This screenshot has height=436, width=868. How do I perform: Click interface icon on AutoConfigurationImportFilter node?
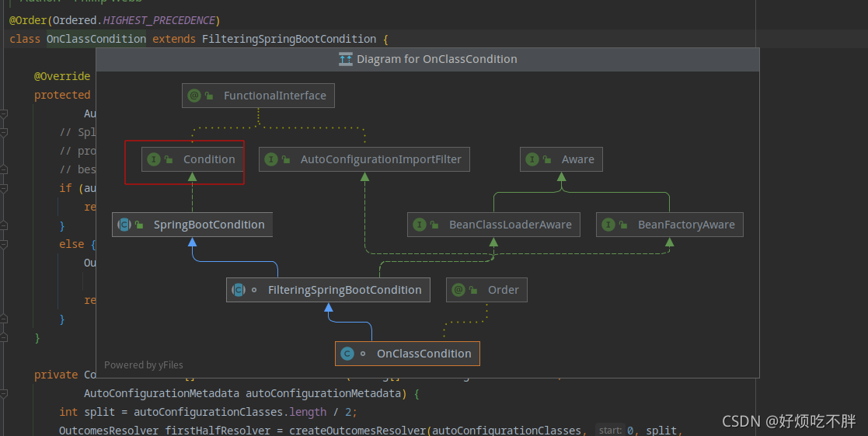(271, 159)
